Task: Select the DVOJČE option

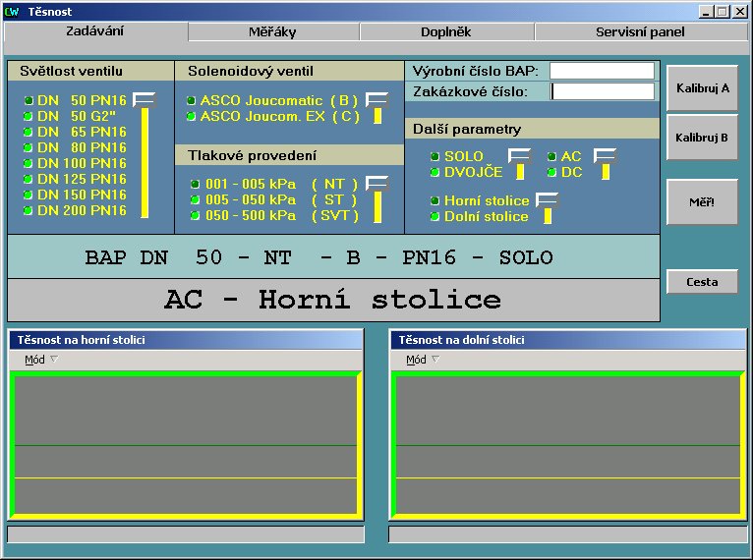Action: click(x=473, y=172)
